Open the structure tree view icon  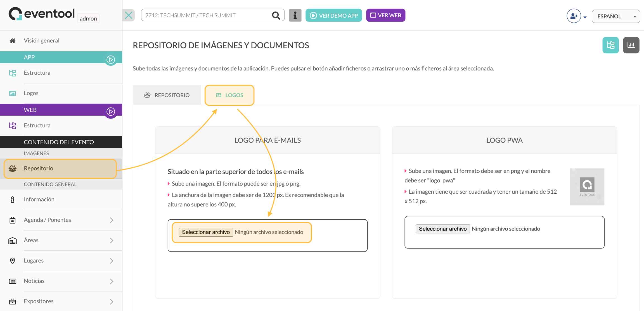[x=610, y=45]
